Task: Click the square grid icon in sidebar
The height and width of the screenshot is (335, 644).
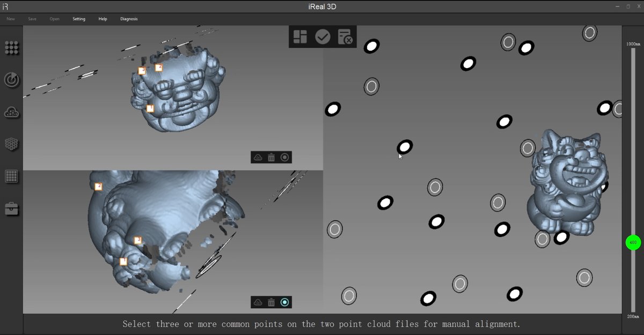Action: pos(12,176)
